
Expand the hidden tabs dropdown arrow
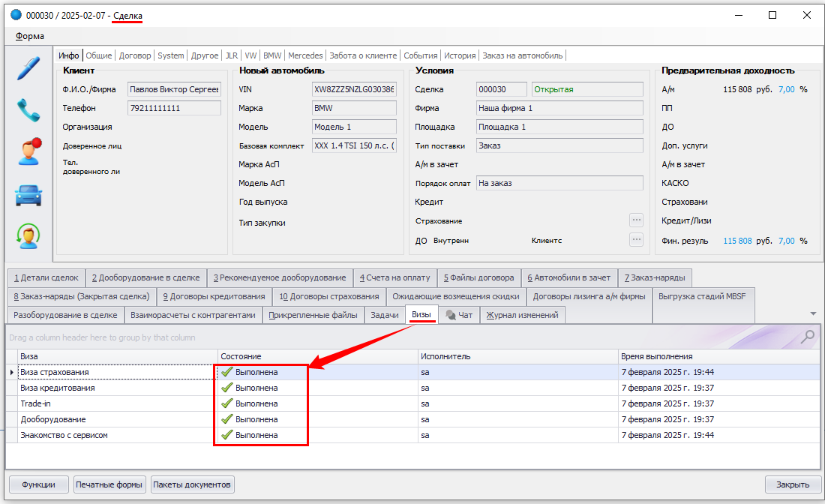click(x=814, y=313)
